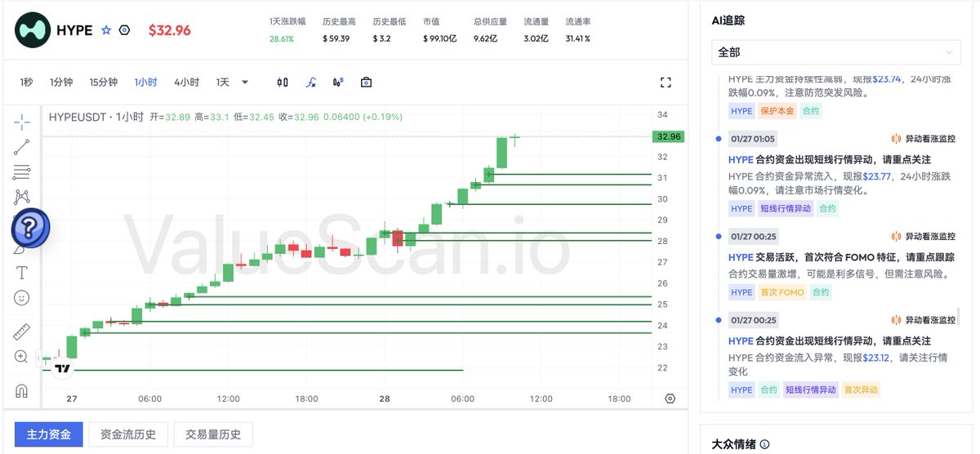Open chart settings gear near time axis
The image size is (980, 454).
point(670,399)
